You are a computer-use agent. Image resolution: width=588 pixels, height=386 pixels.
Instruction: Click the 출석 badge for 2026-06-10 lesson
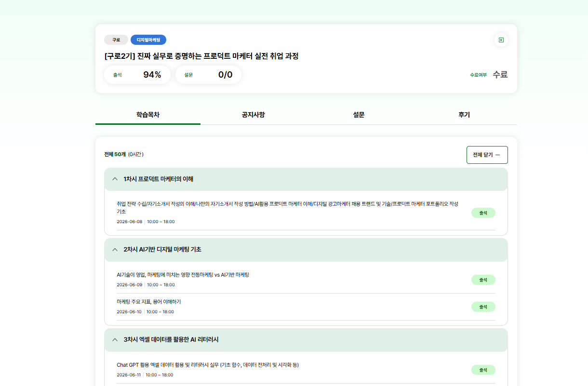click(x=483, y=306)
